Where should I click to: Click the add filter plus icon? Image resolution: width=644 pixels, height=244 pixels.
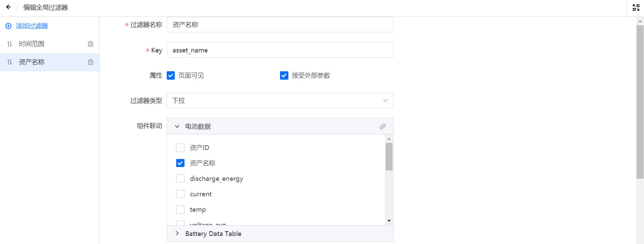[8, 26]
